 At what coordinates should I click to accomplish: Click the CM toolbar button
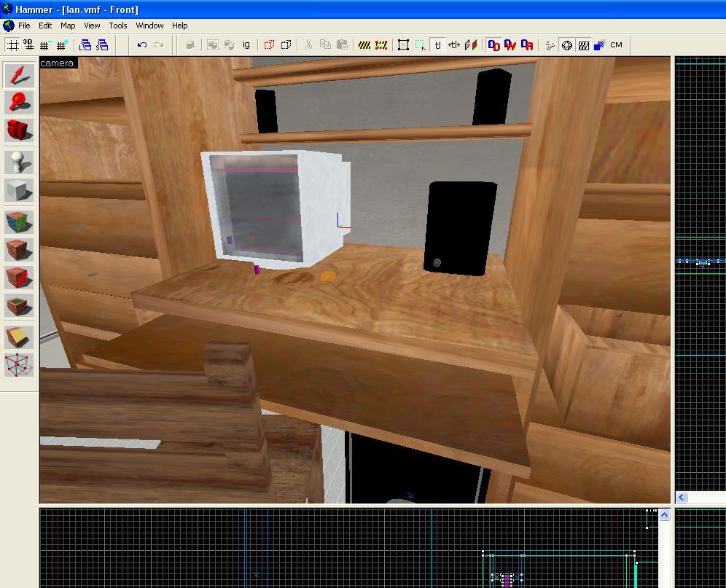coord(616,45)
